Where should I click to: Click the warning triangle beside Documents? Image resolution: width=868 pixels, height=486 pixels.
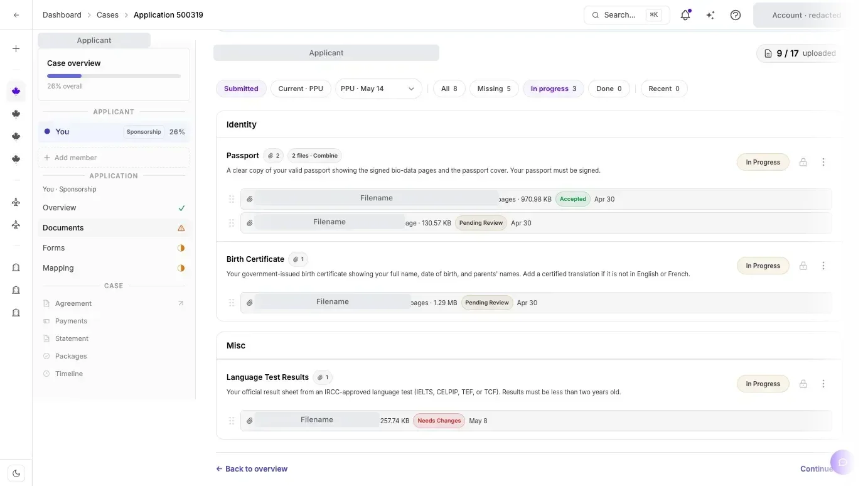tap(181, 228)
